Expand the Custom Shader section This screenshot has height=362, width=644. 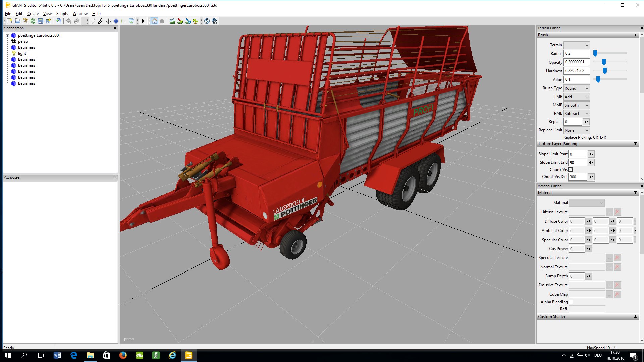635,317
